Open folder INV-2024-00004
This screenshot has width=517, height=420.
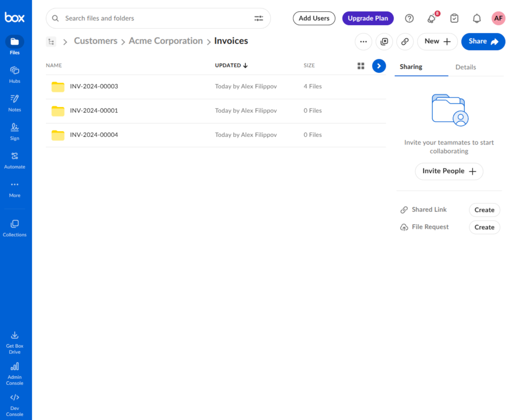point(94,135)
